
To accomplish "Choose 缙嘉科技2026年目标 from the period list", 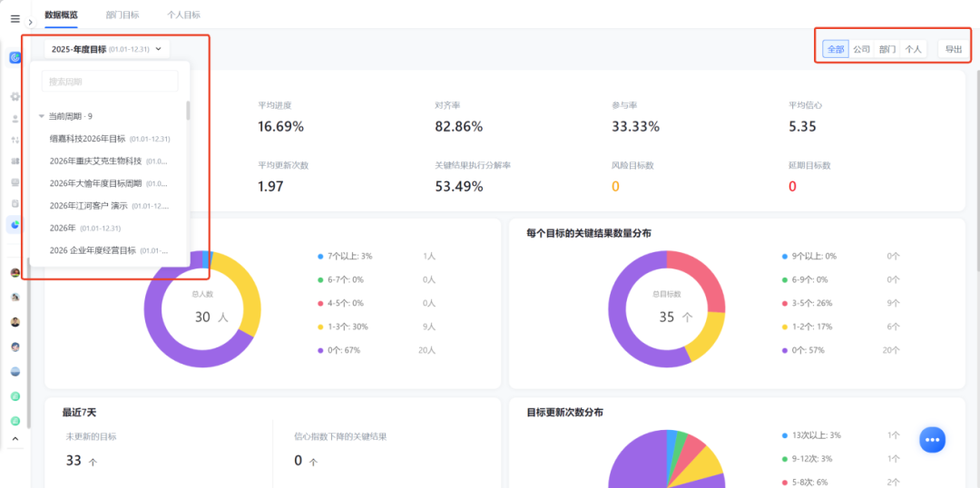I will tap(110, 139).
